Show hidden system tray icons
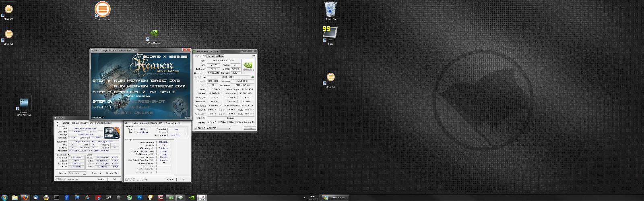Viewport: 644px width, 201px height. point(304,197)
